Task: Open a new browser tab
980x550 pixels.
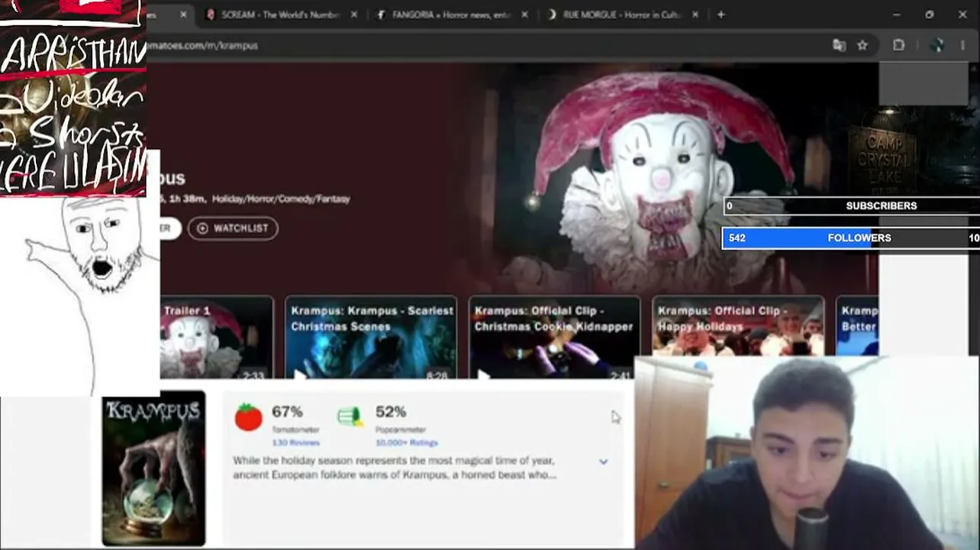Action: [720, 15]
